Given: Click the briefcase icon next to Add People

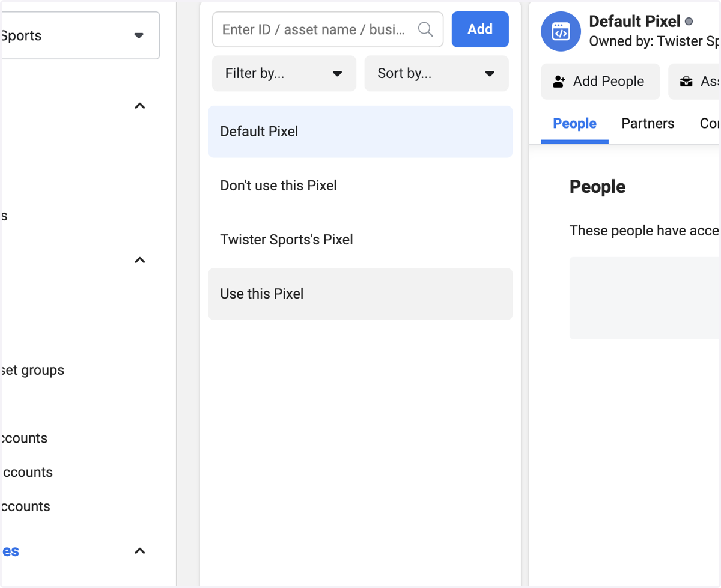Looking at the screenshot, I should 686,82.
